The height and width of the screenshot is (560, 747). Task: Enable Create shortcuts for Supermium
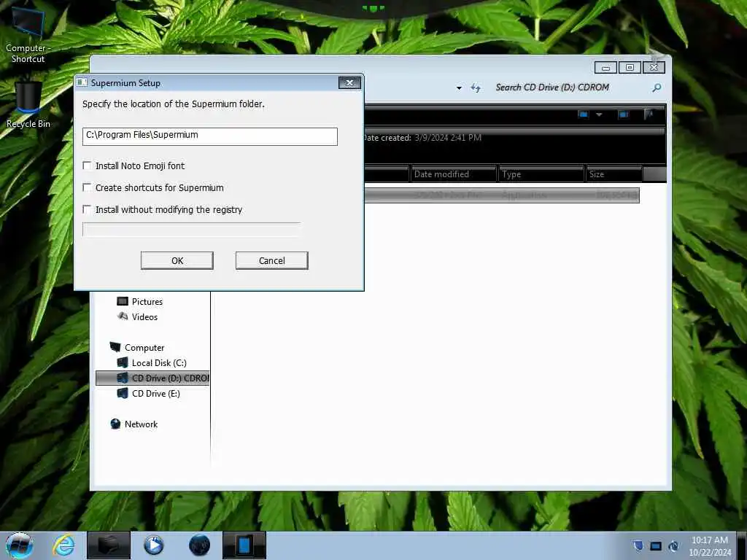pos(88,187)
